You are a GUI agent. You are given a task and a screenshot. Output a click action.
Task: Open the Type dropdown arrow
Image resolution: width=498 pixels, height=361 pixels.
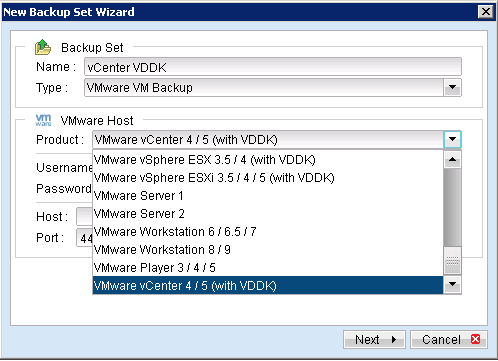click(452, 88)
